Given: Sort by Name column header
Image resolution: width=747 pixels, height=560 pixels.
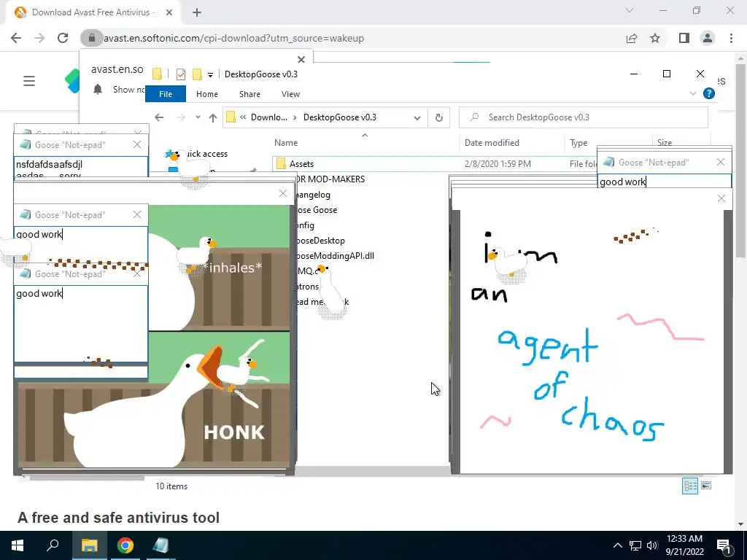Looking at the screenshot, I should (x=286, y=143).
